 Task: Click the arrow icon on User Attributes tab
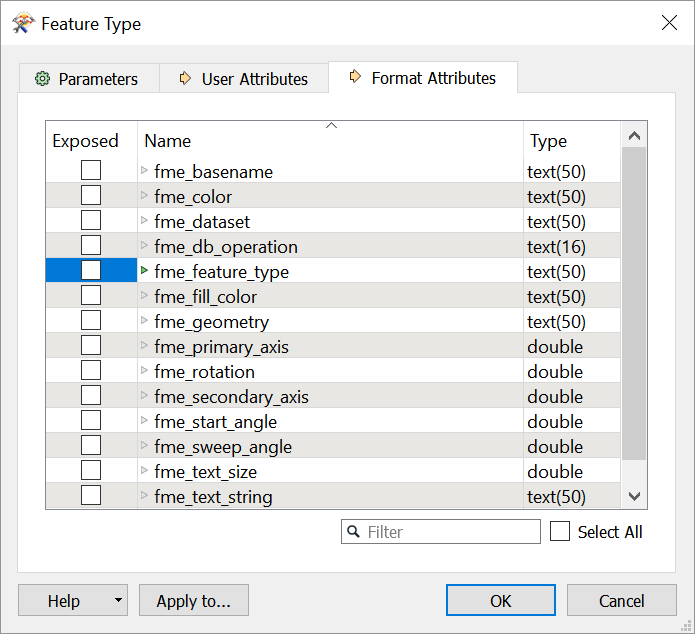pyautogui.click(x=185, y=78)
